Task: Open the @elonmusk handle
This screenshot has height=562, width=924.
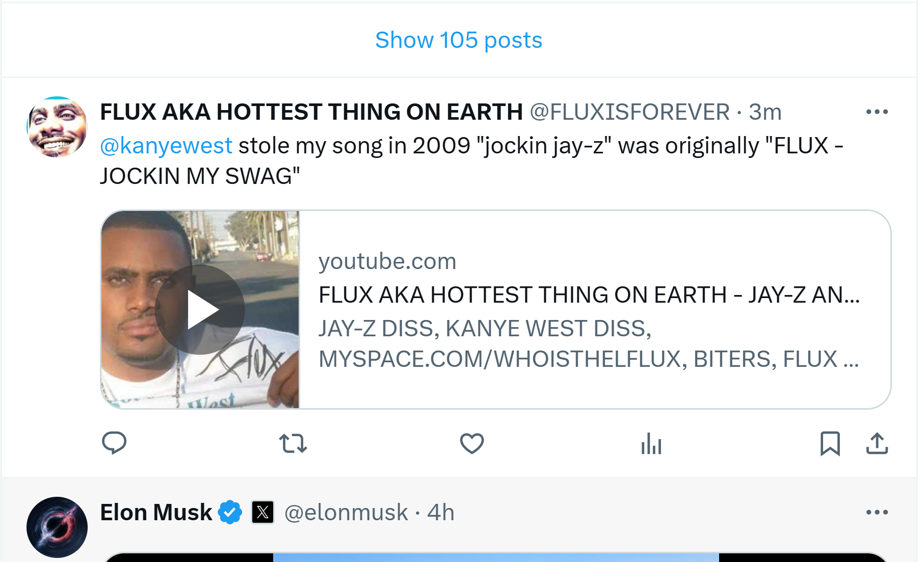Action: click(346, 513)
